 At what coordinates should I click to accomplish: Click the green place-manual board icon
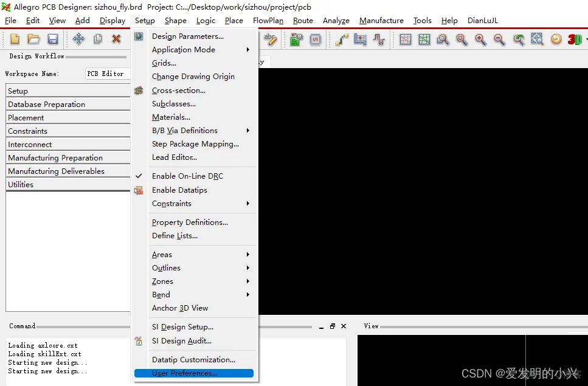click(x=296, y=40)
